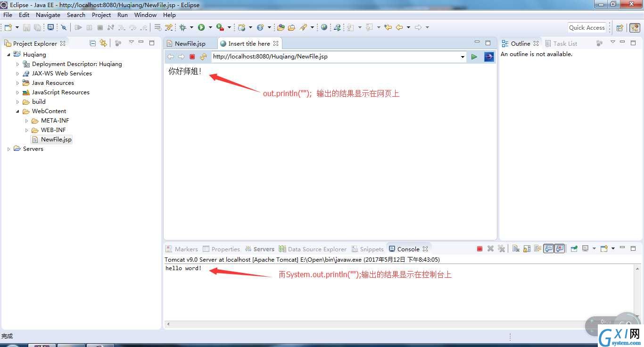The height and width of the screenshot is (347, 644).
Task: Open the Window menu
Action: point(145,15)
